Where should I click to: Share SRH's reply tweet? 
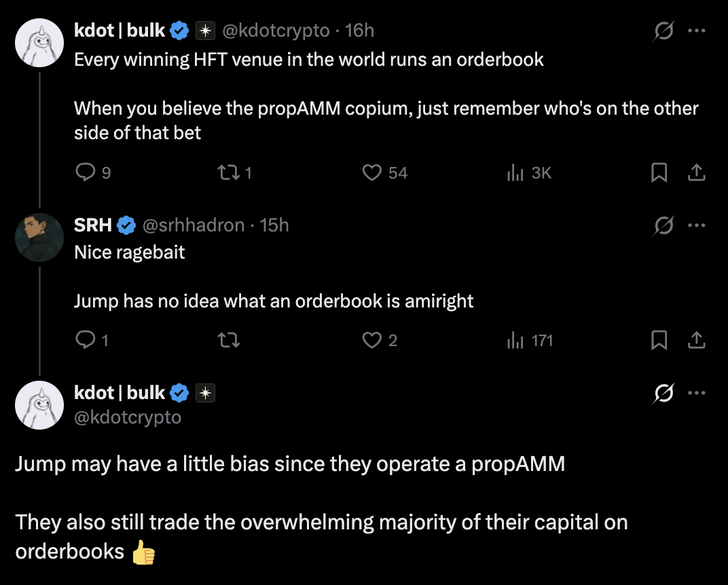coord(696,340)
